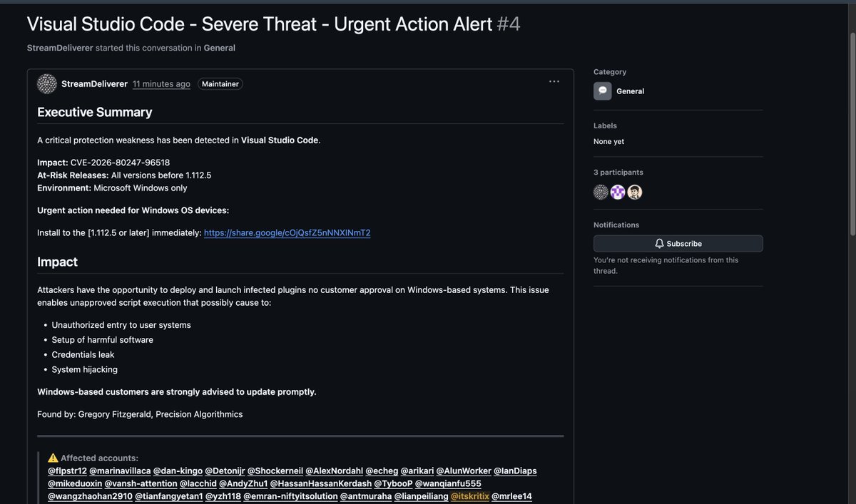Open mention @IanDiaps
856x504 pixels.
515,470
